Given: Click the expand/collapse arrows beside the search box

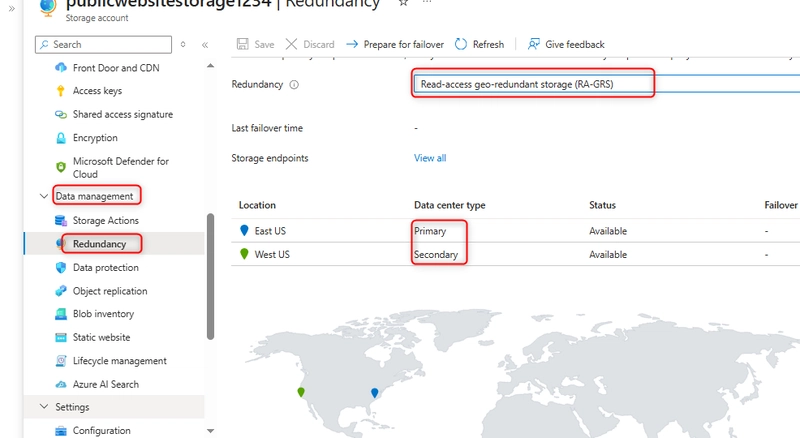Looking at the screenshot, I should [183, 44].
